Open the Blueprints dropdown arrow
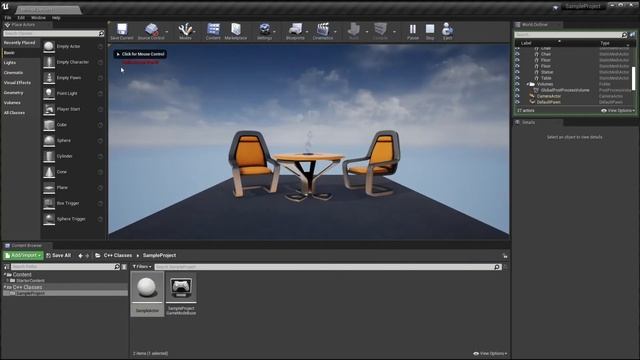 (307, 31)
